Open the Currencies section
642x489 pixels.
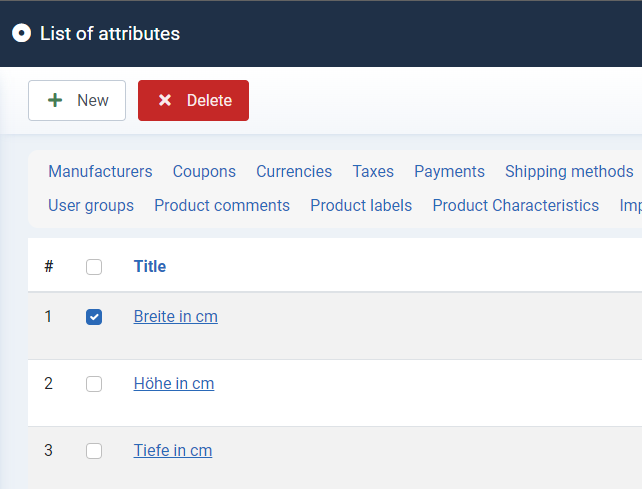point(294,171)
